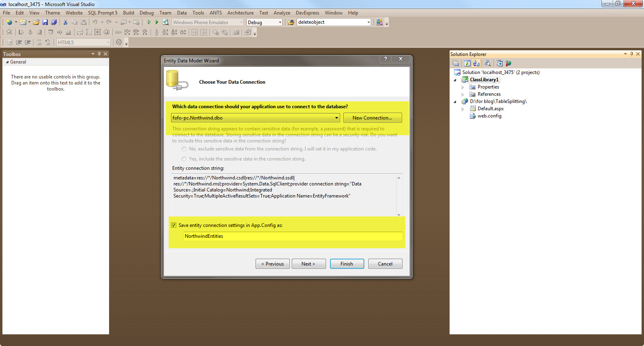Open the deleteobject find dropdown
The image size is (644, 346).
click(369, 23)
